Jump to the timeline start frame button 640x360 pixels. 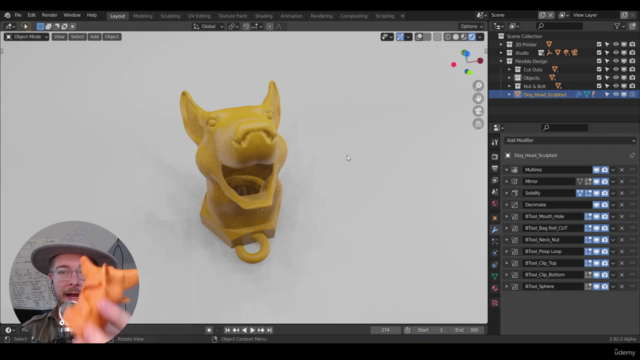[x=227, y=330]
